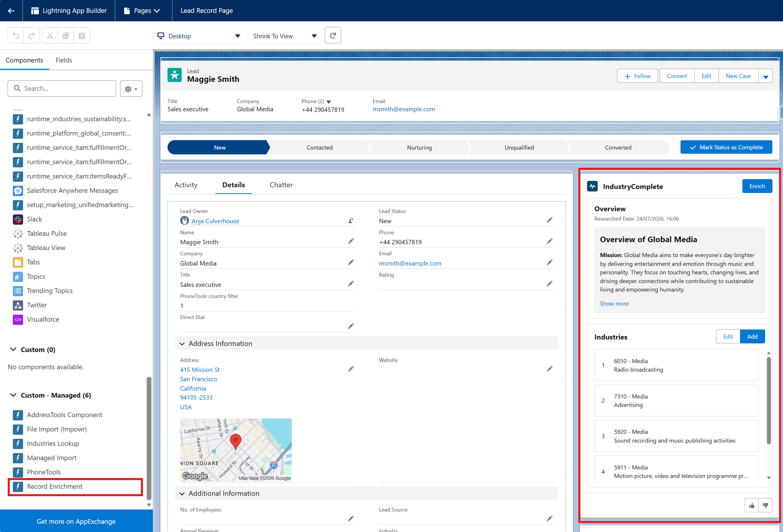Open the Chatter tab
Viewport: 783px width, 532px height.
(281, 185)
